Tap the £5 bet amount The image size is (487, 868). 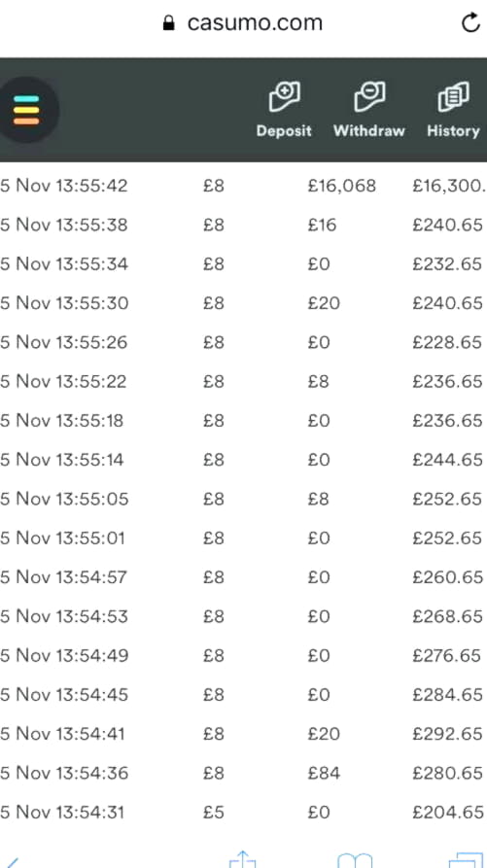click(213, 812)
